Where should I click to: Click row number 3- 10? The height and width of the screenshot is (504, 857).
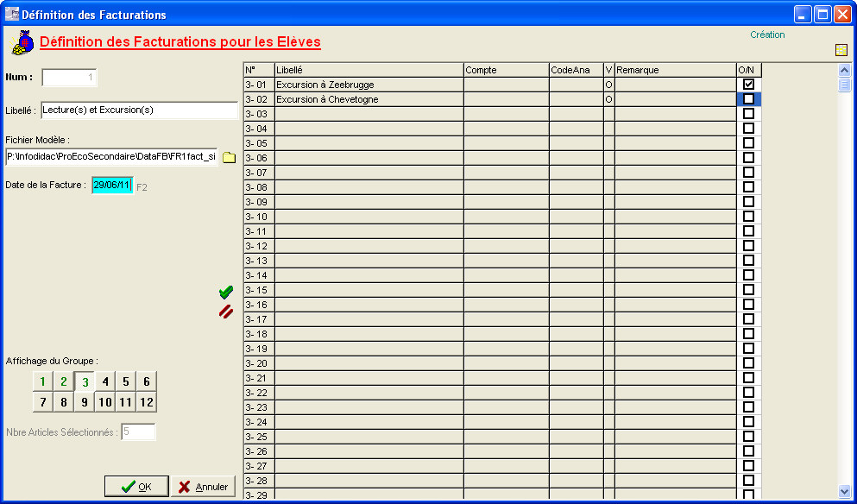tap(259, 217)
